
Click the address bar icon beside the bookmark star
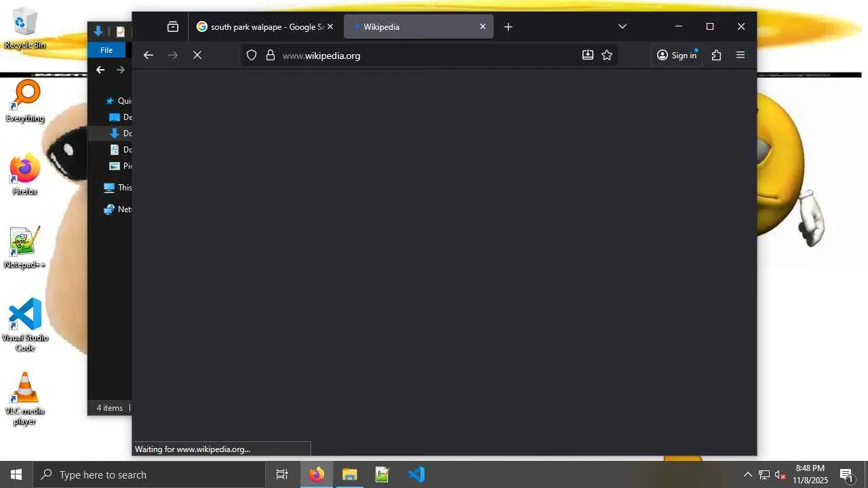click(x=588, y=56)
